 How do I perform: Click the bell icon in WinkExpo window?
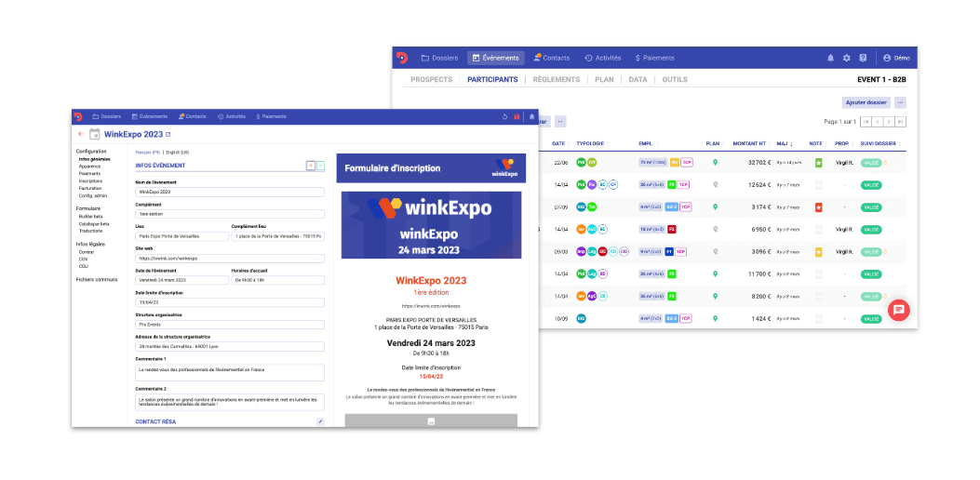[531, 116]
